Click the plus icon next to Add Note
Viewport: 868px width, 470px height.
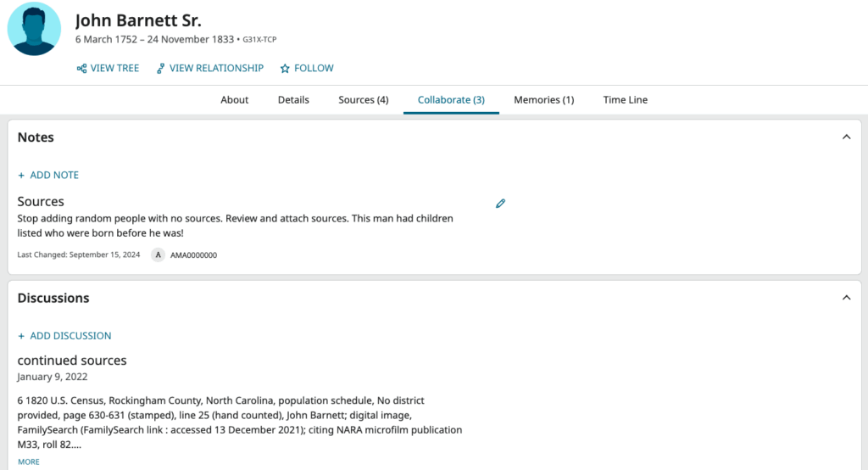pos(21,175)
